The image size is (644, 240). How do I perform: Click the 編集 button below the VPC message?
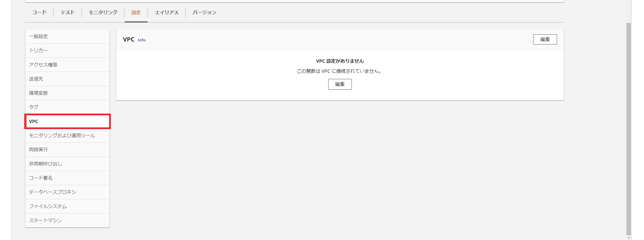[340, 84]
